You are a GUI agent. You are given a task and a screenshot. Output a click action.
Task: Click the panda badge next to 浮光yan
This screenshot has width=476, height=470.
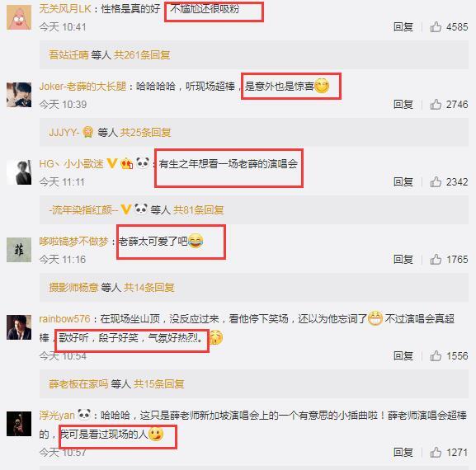(x=84, y=415)
